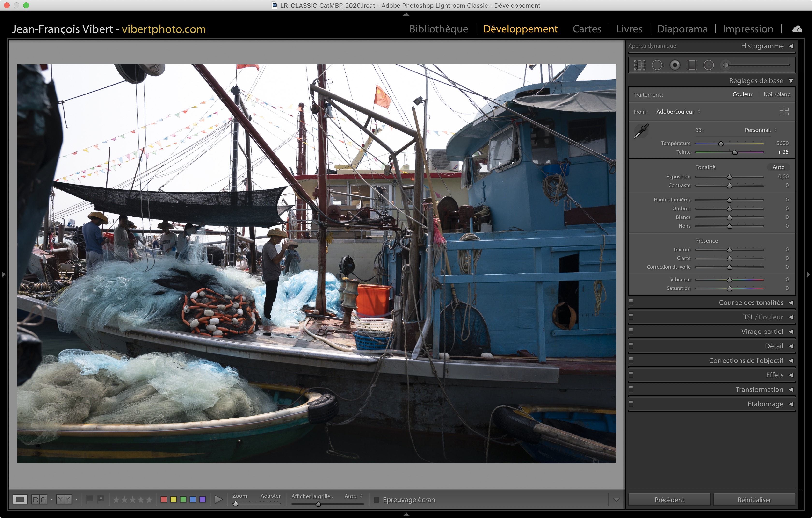The width and height of the screenshot is (812, 518).
Task: Click the Auto tonality button
Action: click(778, 167)
